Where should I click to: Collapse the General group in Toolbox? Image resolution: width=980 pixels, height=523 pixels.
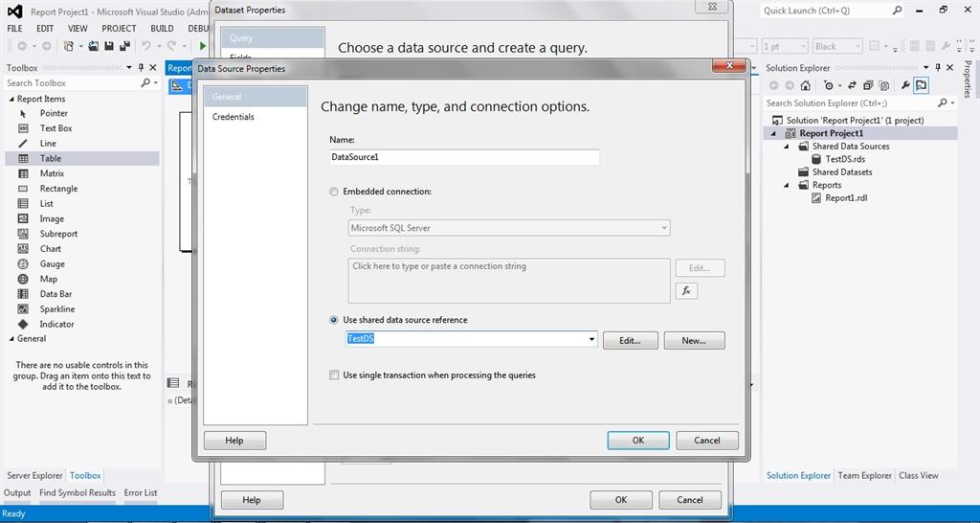pyautogui.click(x=11, y=338)
